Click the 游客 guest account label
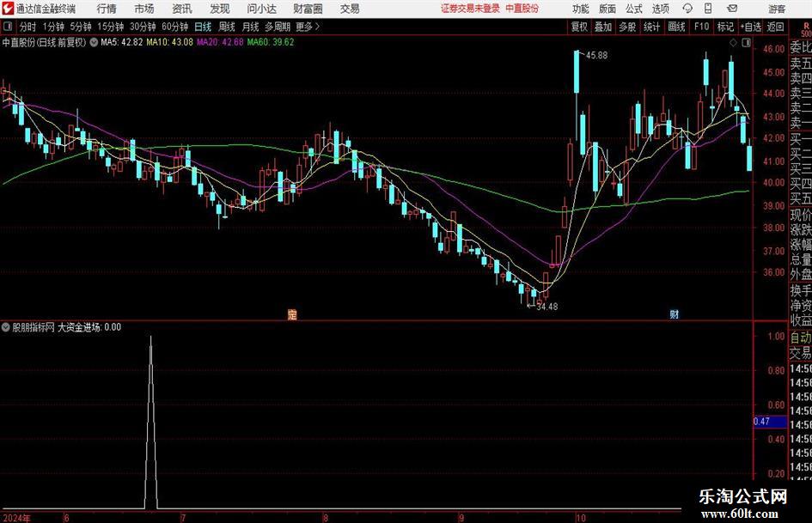This screenshot has width=812, height=523. coord(777,9)
